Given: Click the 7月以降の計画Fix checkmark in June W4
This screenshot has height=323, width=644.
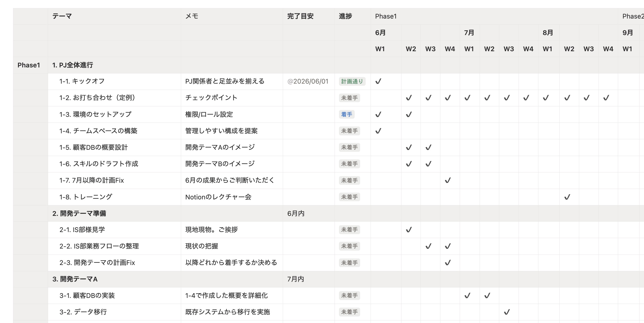Looking at the screenshot, I should click(x=448, y=180).
